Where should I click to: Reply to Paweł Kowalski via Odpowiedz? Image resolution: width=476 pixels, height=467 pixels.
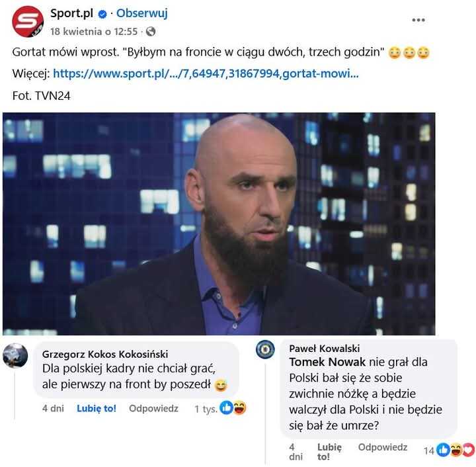[x=383, y=447]
